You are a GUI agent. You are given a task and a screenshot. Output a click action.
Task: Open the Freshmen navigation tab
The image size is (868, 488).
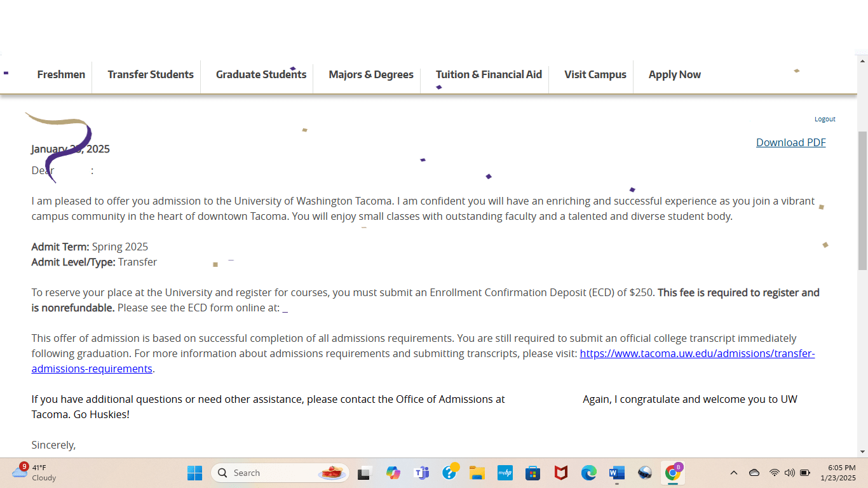[61, 74]
